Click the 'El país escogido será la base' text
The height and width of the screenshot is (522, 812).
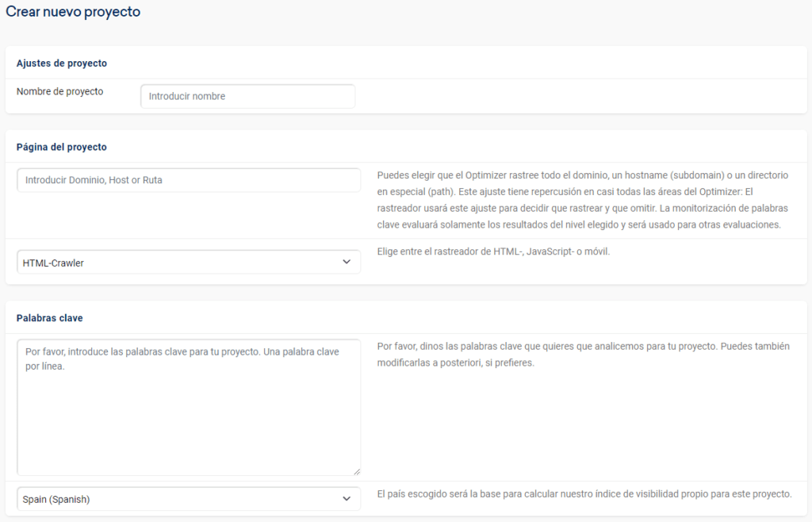[x=584, y=494]
